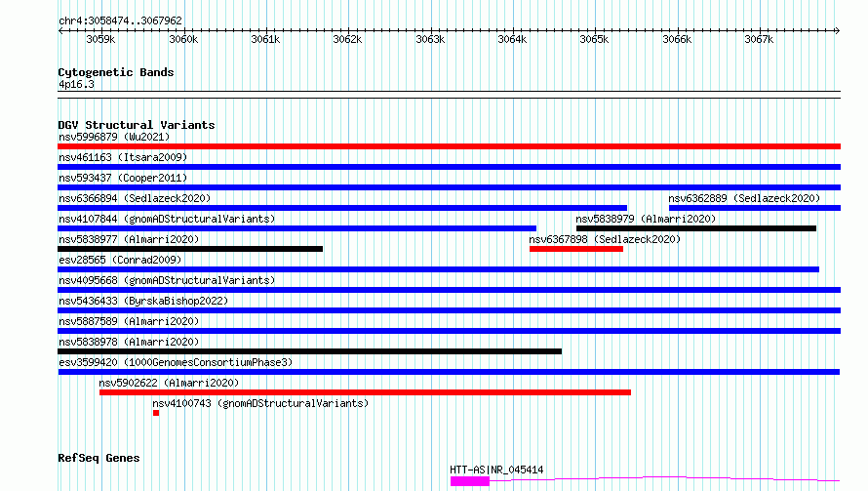Click the 3061k ruler tick label
The image size is (868, 491).
[265, 39]
